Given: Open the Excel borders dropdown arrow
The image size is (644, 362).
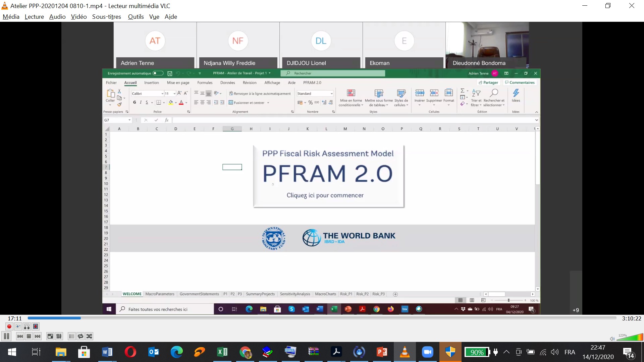Looking at the screenshot, I should 164,103.
